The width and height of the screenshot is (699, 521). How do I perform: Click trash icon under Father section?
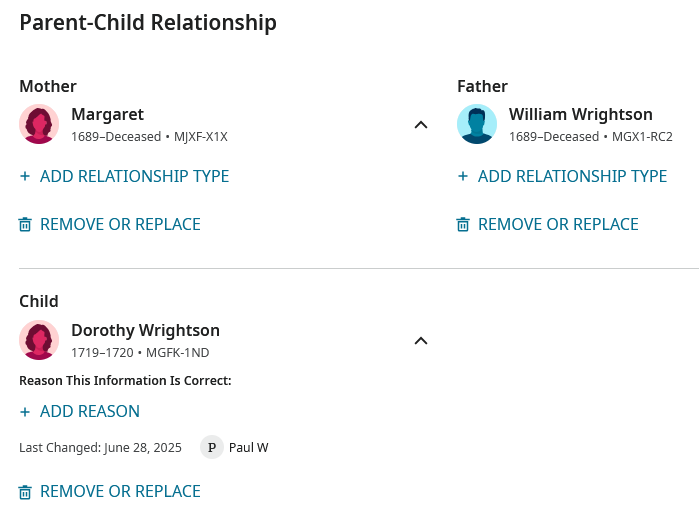coord(463,225)
